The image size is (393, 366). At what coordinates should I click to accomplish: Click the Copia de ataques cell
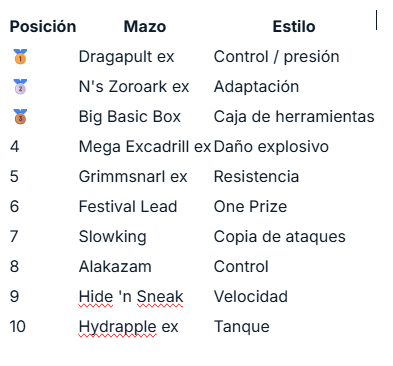(280, 237)
